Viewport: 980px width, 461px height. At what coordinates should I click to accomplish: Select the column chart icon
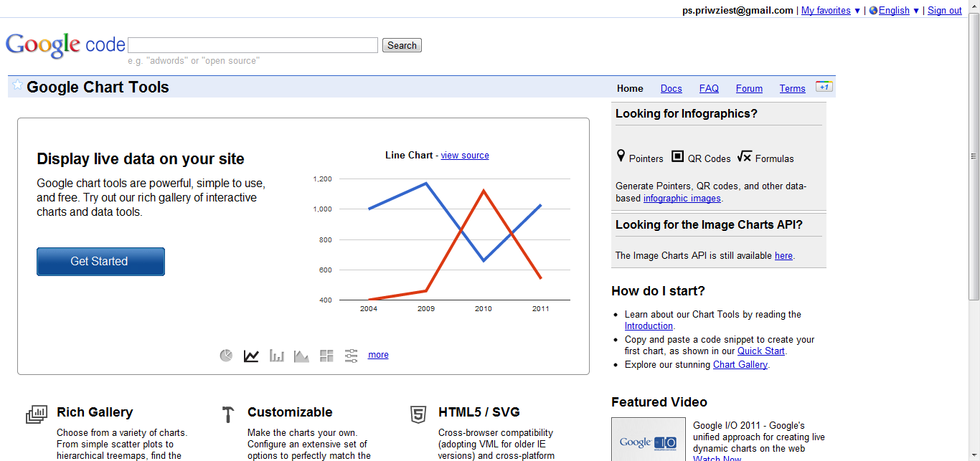pos(277,356)
